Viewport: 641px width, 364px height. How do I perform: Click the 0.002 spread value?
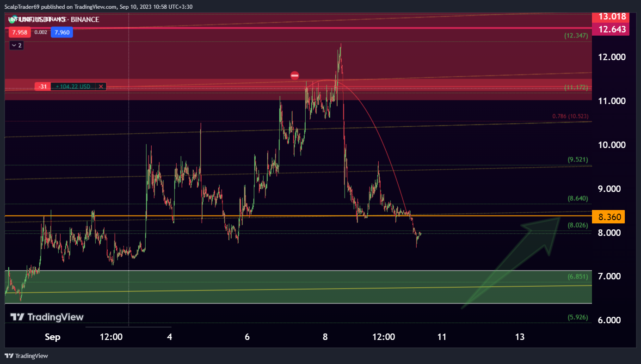point(41,32)
